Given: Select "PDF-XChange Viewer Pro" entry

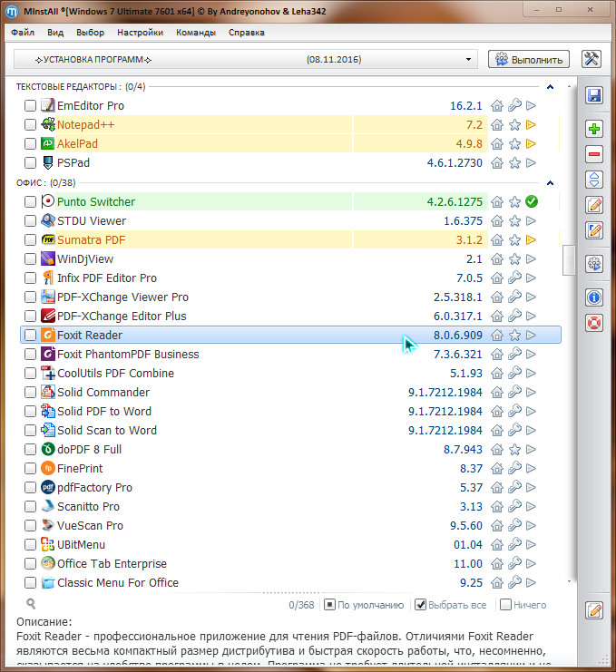Looking at the screenshot, I should click(290, 297).
